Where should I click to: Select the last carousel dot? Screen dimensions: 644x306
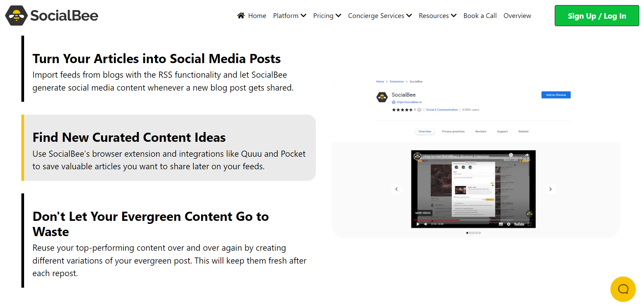click(479, 233)
